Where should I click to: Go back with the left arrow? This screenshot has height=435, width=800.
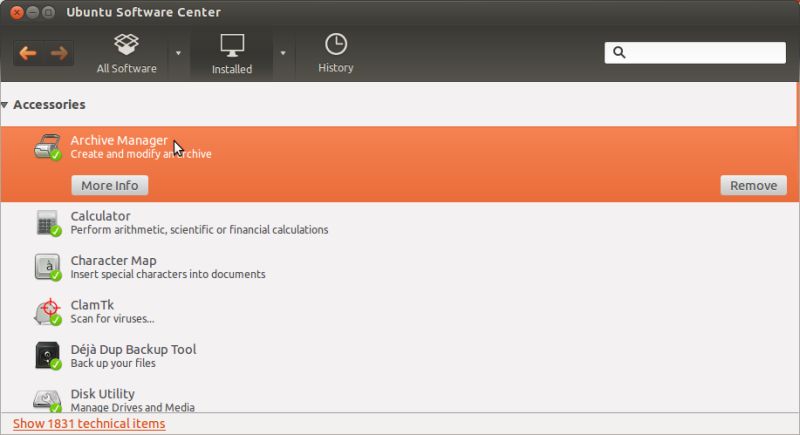point(28,53)
